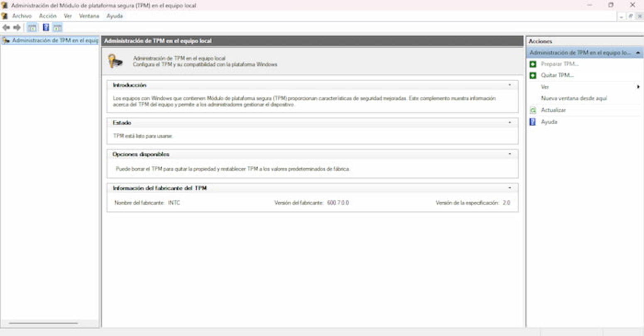This screenshot has height=336, width=644.
Task: Minimize the TPM management window
Action: pos(590,5)
